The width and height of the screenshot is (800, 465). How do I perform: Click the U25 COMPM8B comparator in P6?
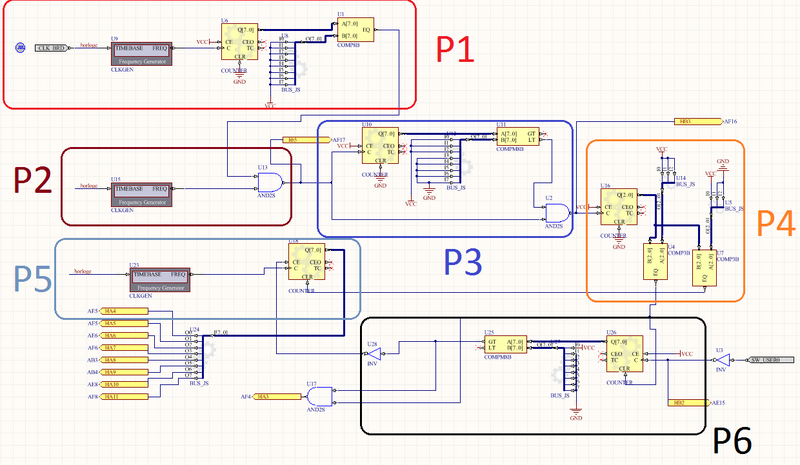(508, 344)
